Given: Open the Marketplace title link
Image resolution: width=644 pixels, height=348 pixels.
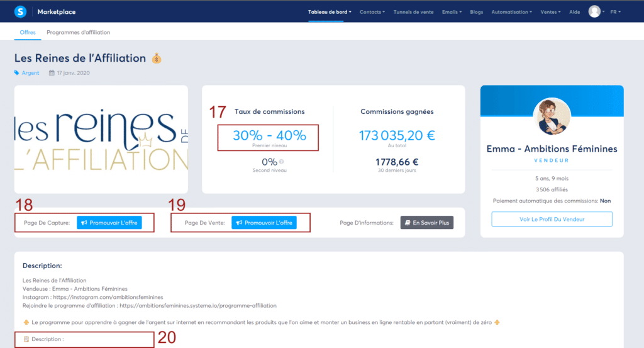Looking at the screenshot, I should tap(56, 12).
